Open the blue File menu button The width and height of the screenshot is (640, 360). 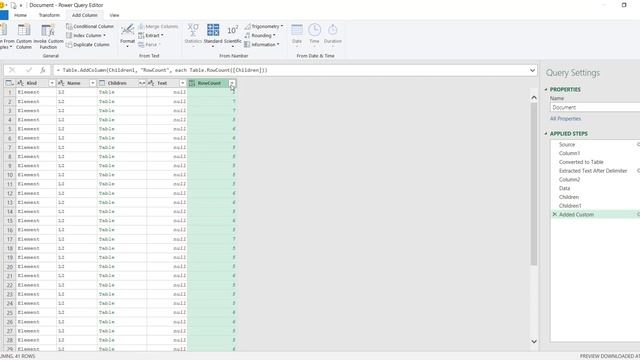tap(4, 15)
